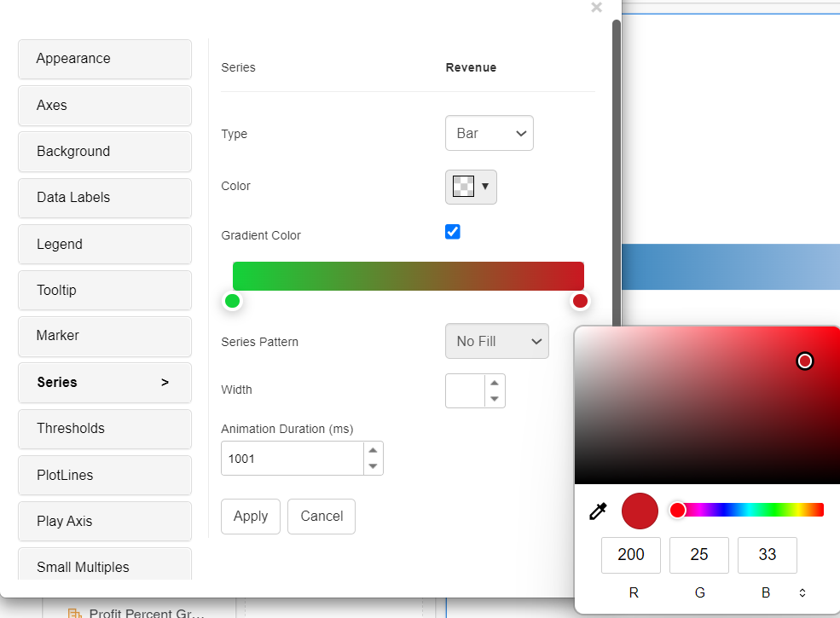This screenshot has width=840, height=618.
Task: Open the series Type dropdown
Action: [490, 134]
